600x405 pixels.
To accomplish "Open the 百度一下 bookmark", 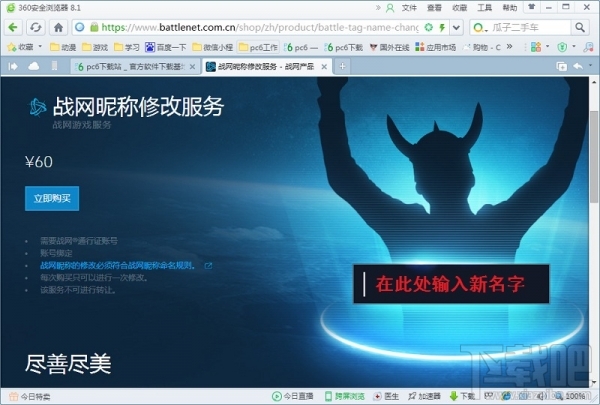I will tap(165, 47).
